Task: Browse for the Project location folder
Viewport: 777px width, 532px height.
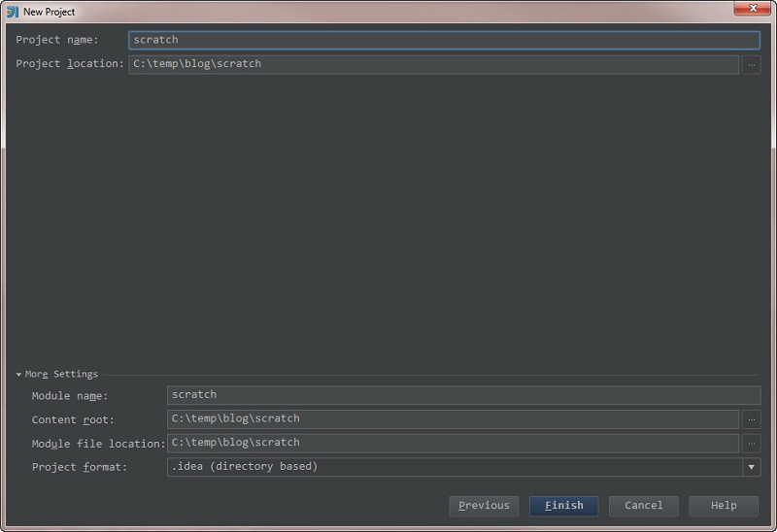Action: click(x=751, y=65)
